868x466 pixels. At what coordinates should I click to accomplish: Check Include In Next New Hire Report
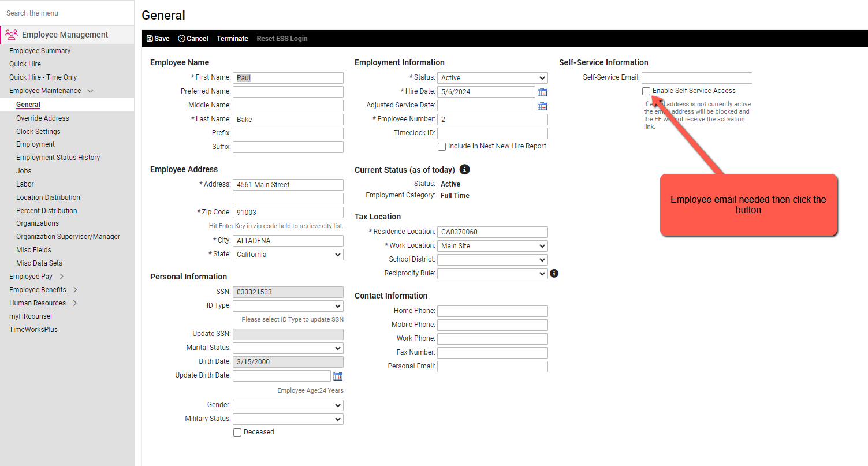coord(442,146)
